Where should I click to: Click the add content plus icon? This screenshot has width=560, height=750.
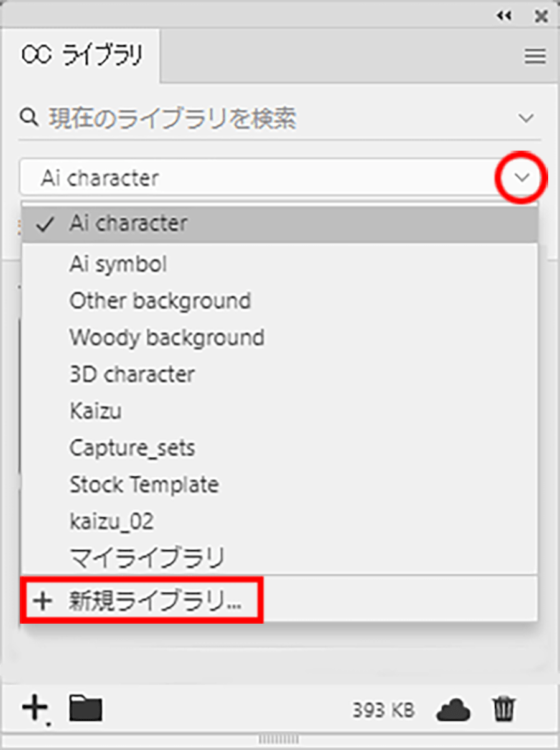tap(36, 709)
